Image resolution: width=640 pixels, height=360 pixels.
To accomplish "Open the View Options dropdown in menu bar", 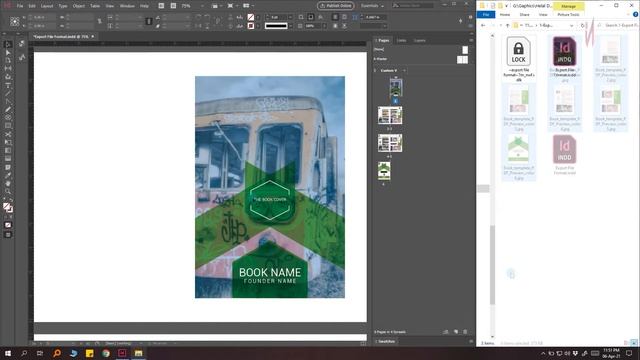I will [x=216, y=6].
